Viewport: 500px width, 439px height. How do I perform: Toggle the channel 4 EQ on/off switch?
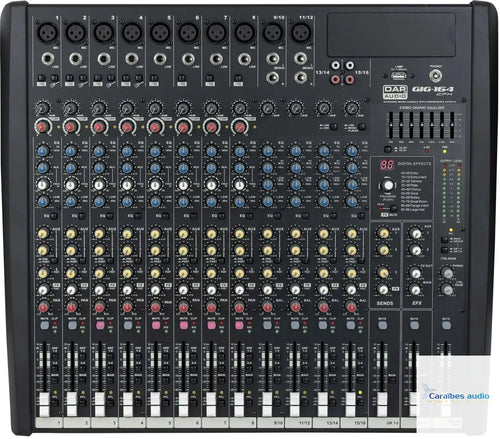138,216
